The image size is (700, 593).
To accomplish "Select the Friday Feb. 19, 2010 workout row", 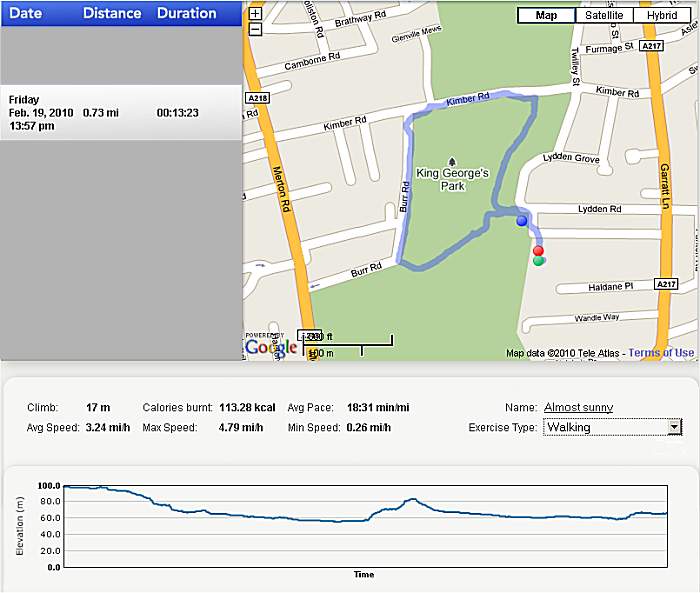I will [120, 113].
